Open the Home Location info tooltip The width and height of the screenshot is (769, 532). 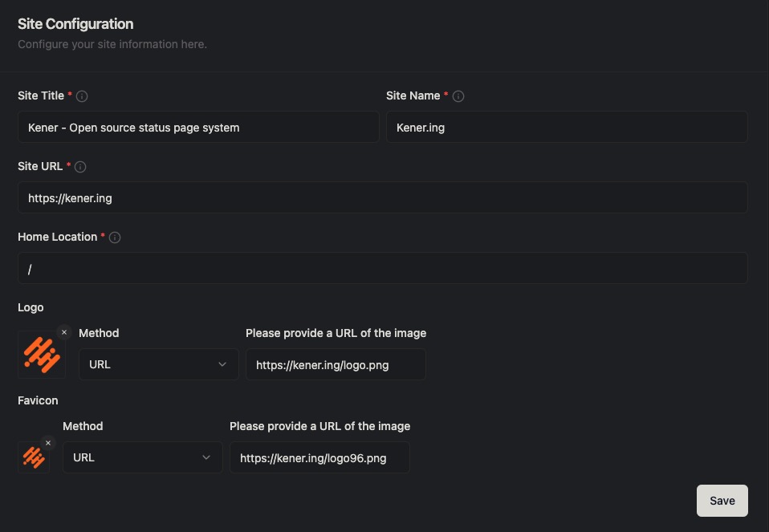tap(115, 237)
